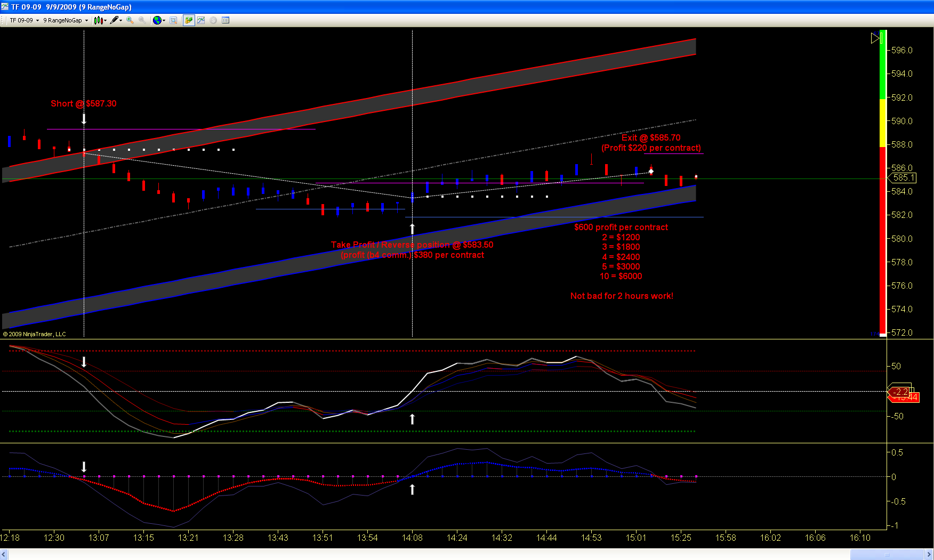The height and width of the screenshot is (560, 934).
Task: Click the zoom in magnifier icon
Action: [130, 20]
